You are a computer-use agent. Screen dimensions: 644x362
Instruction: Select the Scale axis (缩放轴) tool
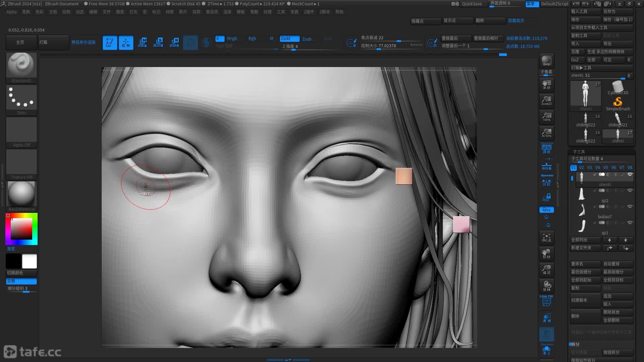click(158, 43)
